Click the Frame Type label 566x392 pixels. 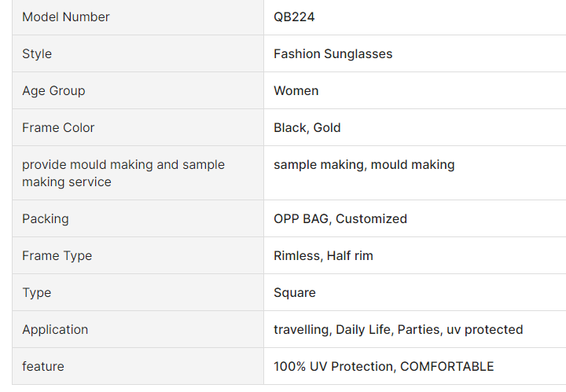click(57, 255)
